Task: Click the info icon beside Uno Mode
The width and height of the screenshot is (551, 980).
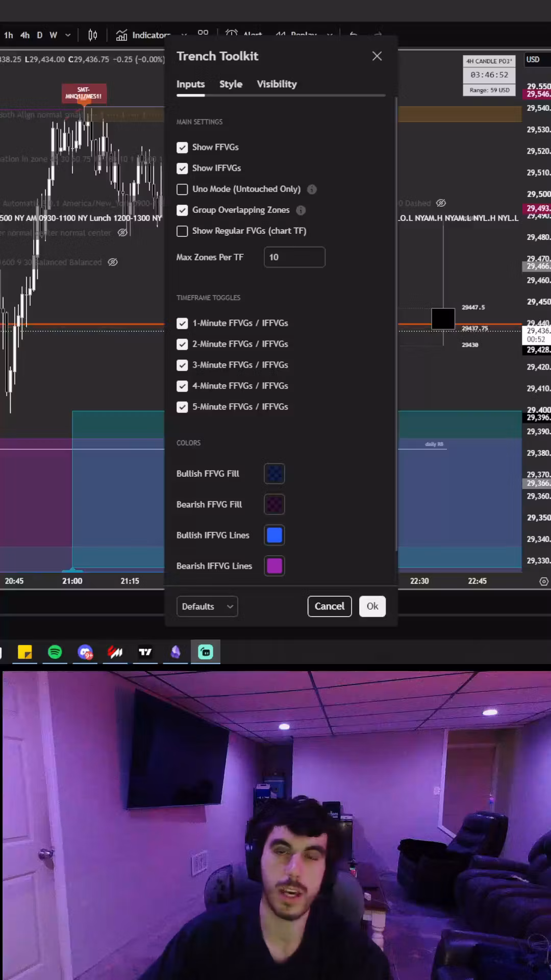Action: (312, 189)
